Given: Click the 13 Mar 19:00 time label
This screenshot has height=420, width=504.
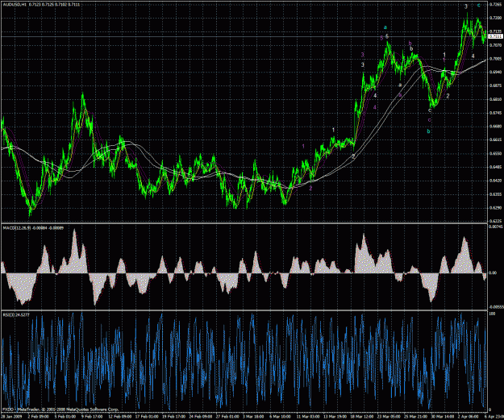Looking at the screenshot, I should pyautogui.click(x=335, y=417).
